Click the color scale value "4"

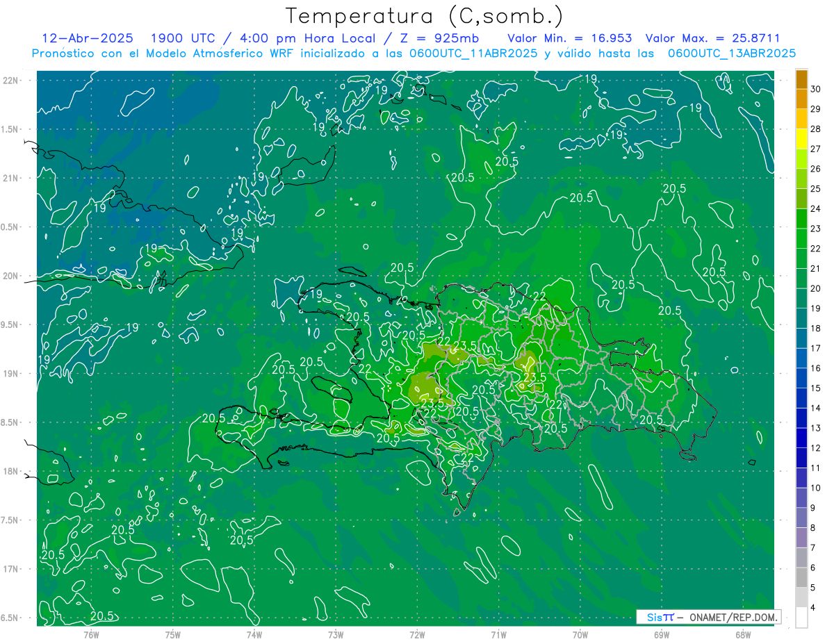814,608
